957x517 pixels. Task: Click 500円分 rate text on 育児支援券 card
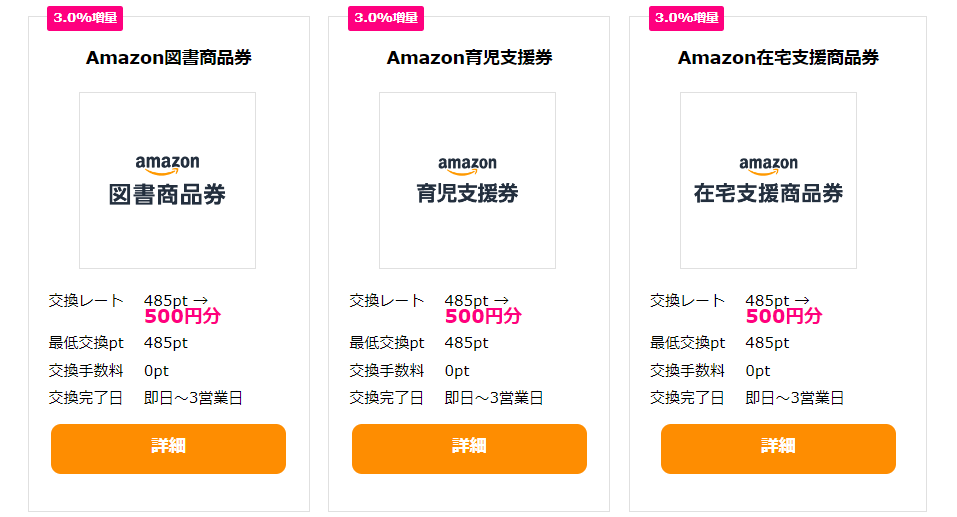pos(483,316)
